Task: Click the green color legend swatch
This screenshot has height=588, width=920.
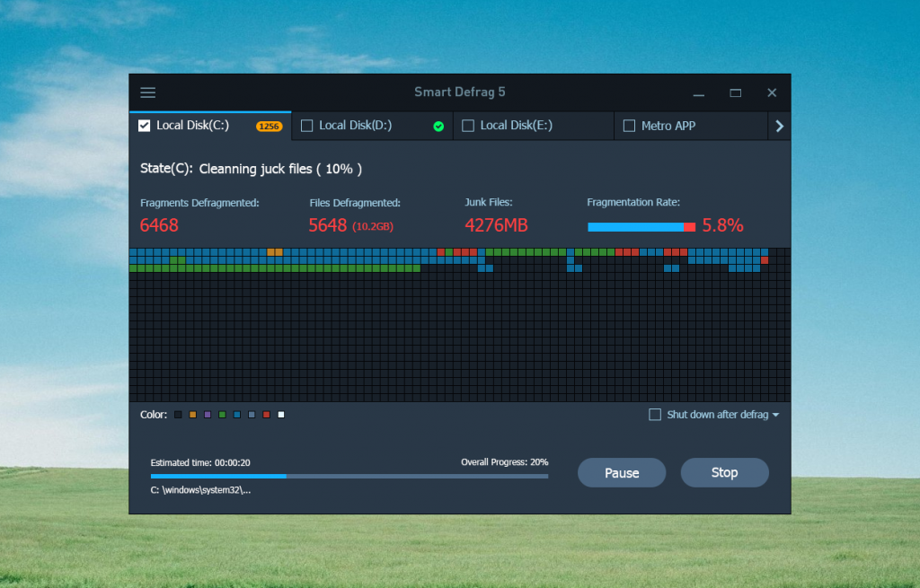Action: point(222,415)
